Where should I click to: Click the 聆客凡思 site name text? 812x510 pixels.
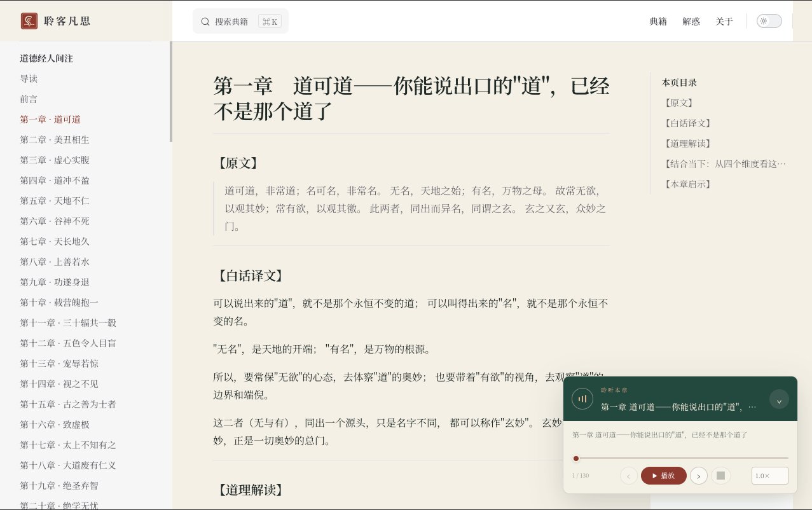click(67, 21)
